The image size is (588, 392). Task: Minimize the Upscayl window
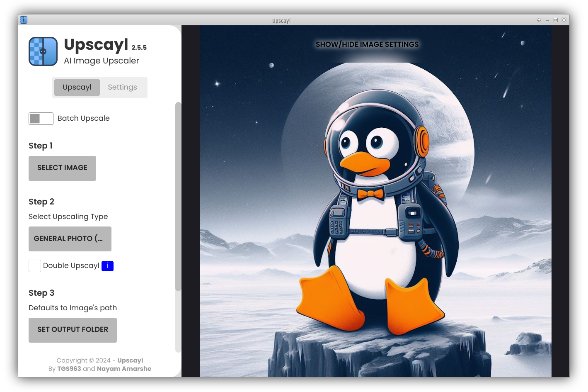pyautogui.click(x=547, y=20)
